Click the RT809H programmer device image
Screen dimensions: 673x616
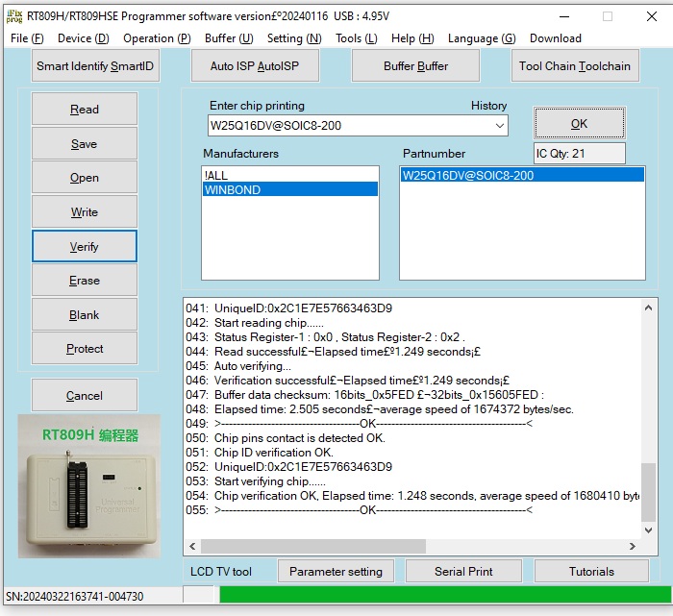point(89,486)
